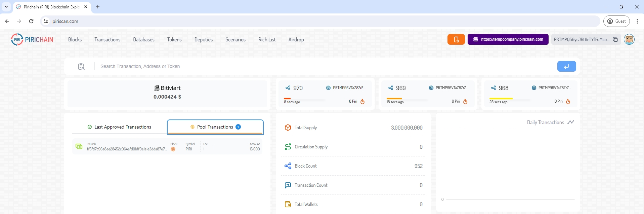Click the yellow progress bar on block 968
Screen dimensions: 644x214
(501, 98)
